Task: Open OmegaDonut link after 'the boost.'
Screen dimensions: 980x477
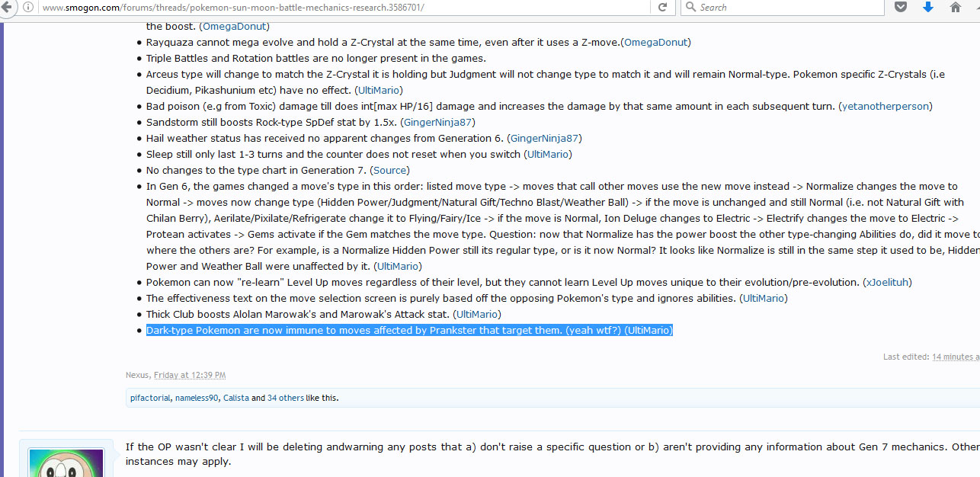Action: tap(234, 26)
